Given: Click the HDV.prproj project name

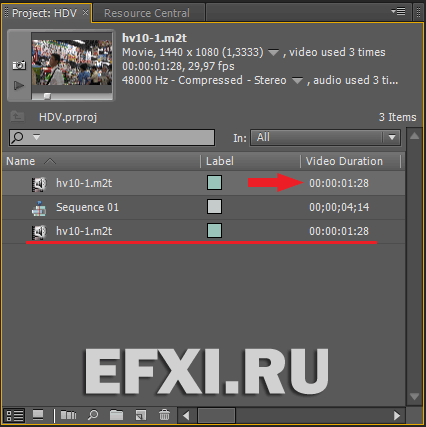Looking at the screenshot, I should pos(68,117).
